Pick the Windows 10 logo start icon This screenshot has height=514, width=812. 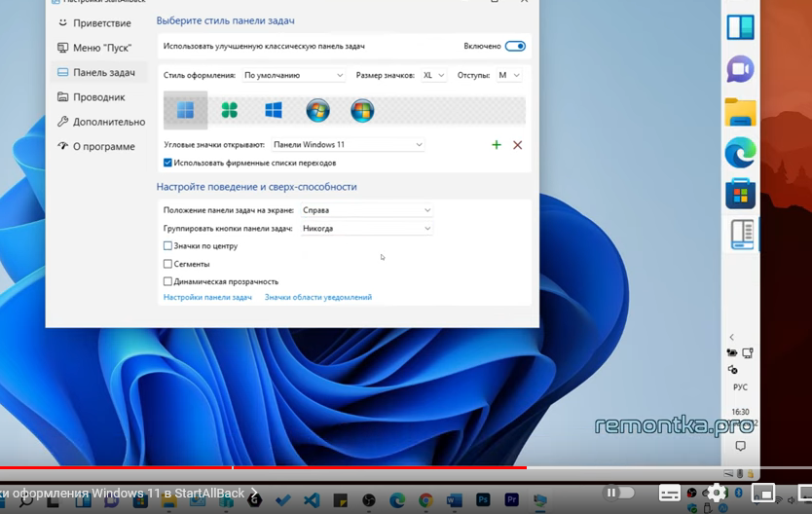point(274,111)
